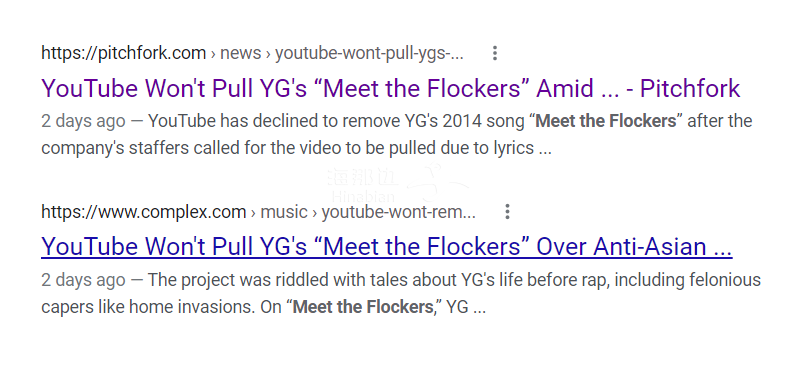Open the Pitchfork "Meet the Flockers" Amid headline
801x366 pixels.
pyautogui.click(x=390, y=88)
